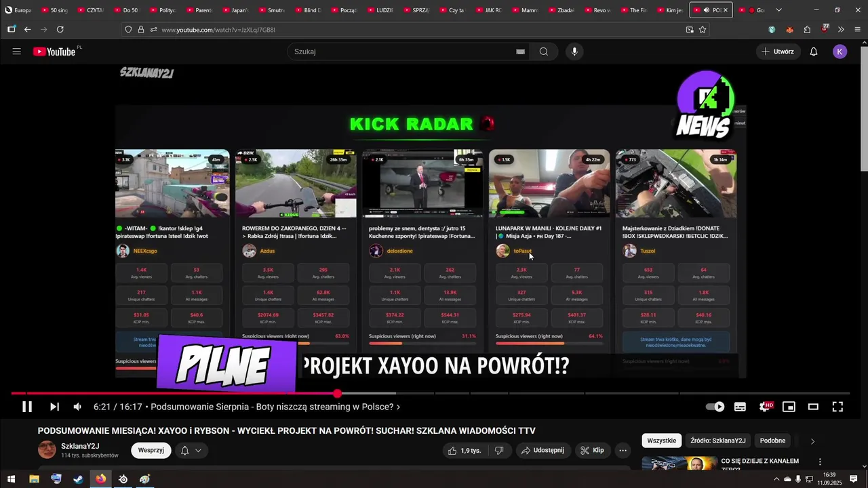Mute the video player volume
The height and width of the screenshot is (488, 868).
[x=77, y=407]
